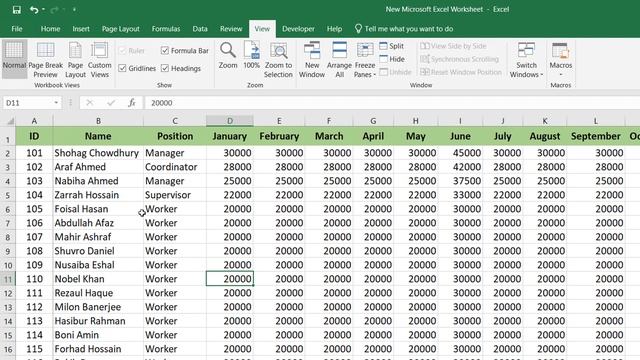This screenshot has width=640, height=360.
Task: Click the Select All corner triangle on the sheet
Action: point(10,121)
